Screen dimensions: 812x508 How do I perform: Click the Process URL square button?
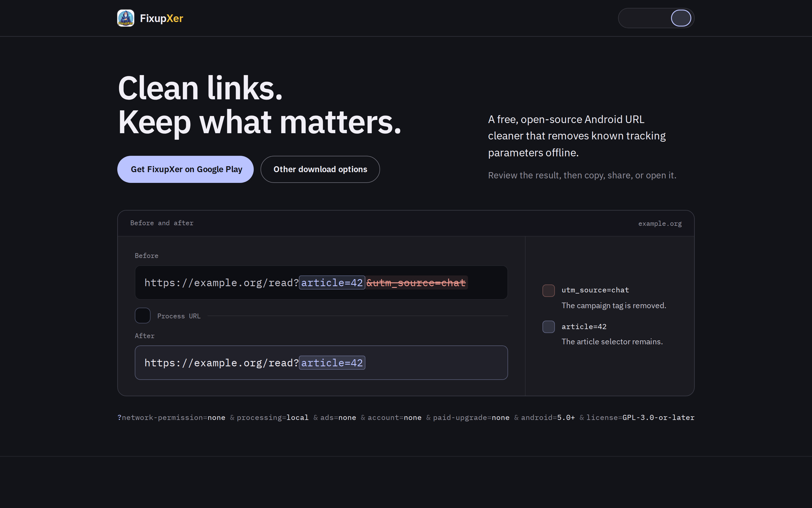click(x=143, y=316)
